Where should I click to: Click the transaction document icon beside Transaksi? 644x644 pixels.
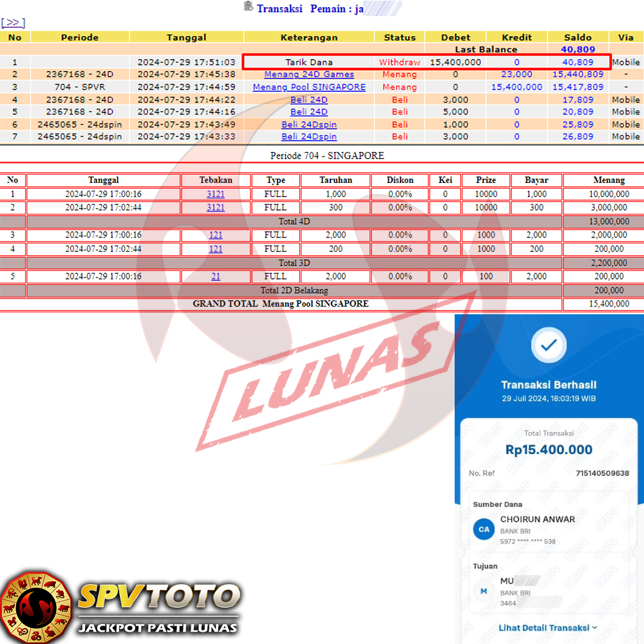click(x=248, y=6)
